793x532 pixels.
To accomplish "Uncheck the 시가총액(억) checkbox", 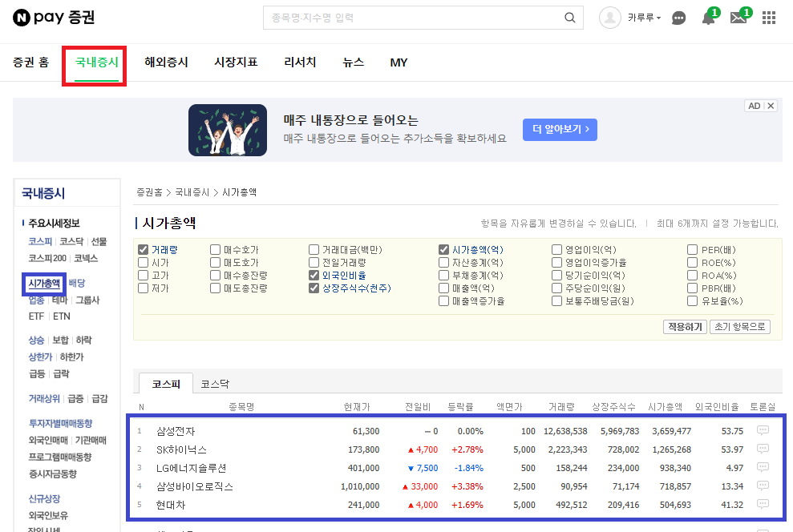I will [x=443, y=250].
